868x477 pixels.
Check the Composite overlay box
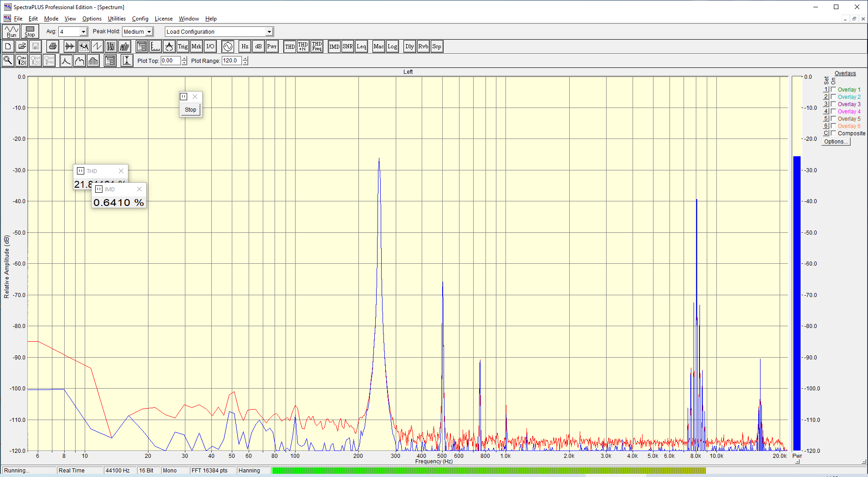coord(833,133)
